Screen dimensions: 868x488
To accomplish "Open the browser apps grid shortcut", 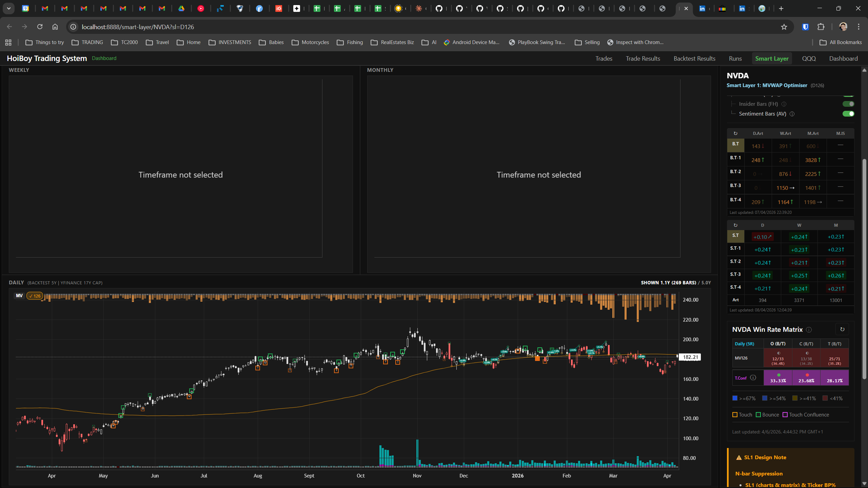I will 8,42.
